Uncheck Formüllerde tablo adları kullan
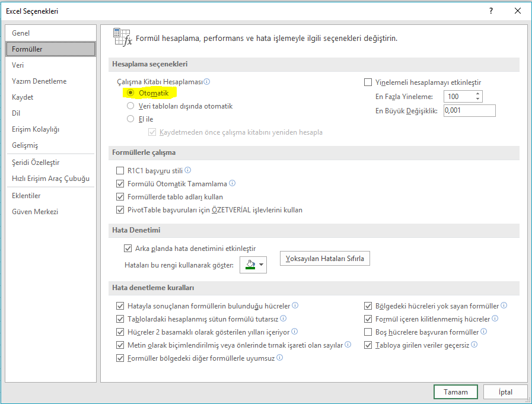The height and width of the screenshot is (404, 532). point(120,196)
